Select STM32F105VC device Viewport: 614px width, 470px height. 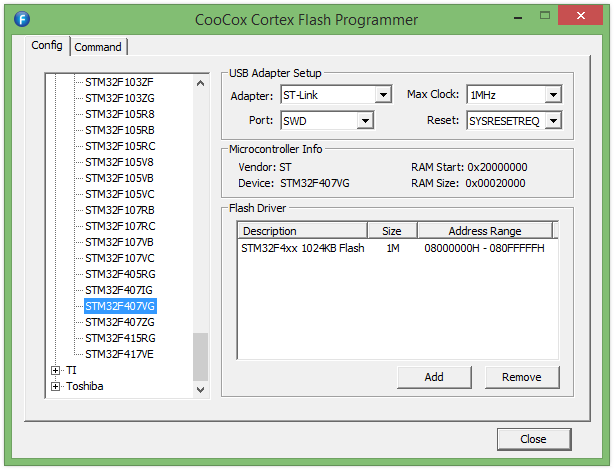pyautogui.click(x=119, y=194)
